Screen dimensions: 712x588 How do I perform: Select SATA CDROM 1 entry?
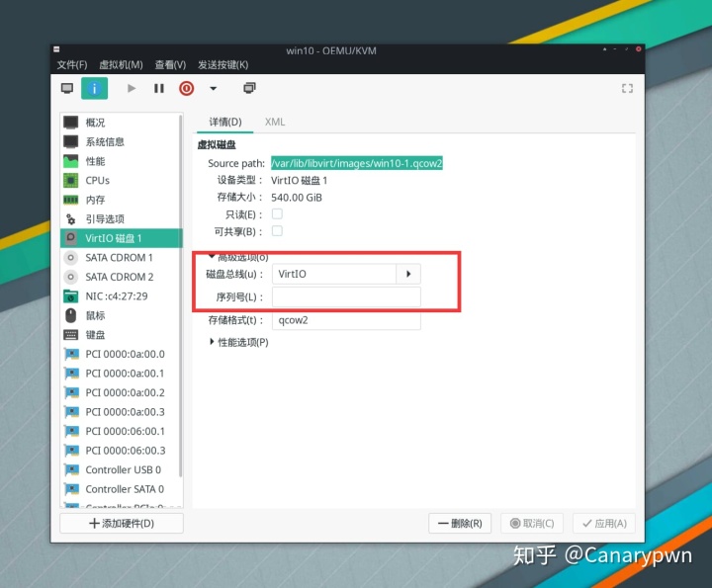coord(122,257)
